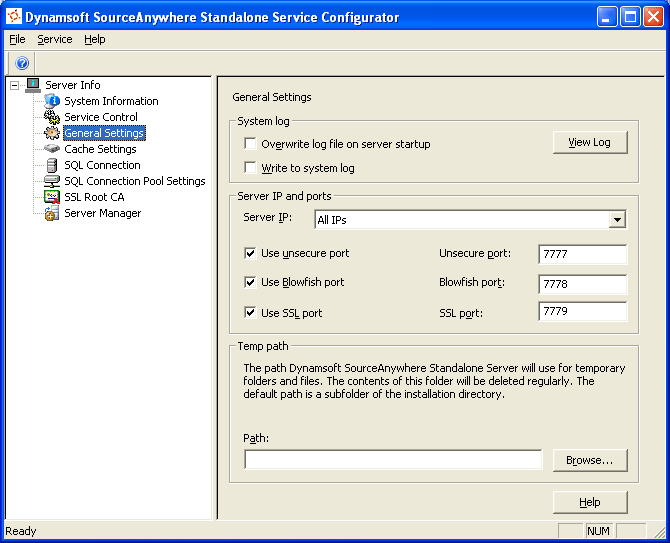Toggle the Write to system log checkbox
Viewport: 670px width, 543px height.
coord(251,168)
